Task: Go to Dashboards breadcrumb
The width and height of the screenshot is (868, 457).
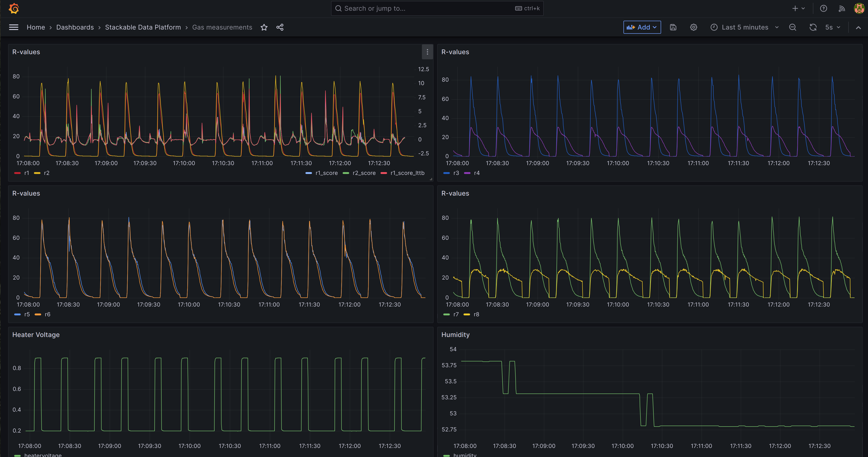Action: pyautogui.click(x=75, y=27)
